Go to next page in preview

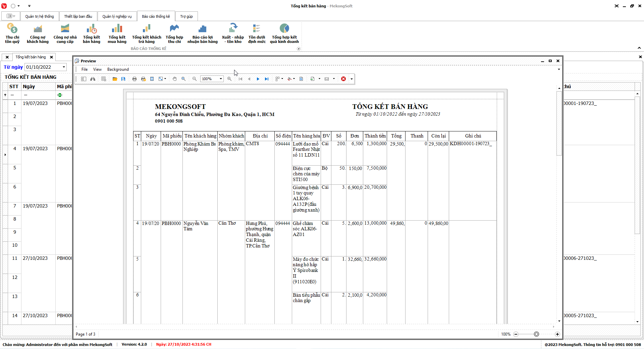pos(258,79)
